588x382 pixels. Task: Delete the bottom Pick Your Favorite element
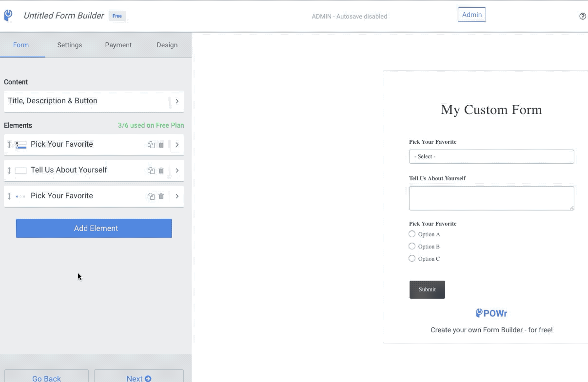tap(161, 196)
